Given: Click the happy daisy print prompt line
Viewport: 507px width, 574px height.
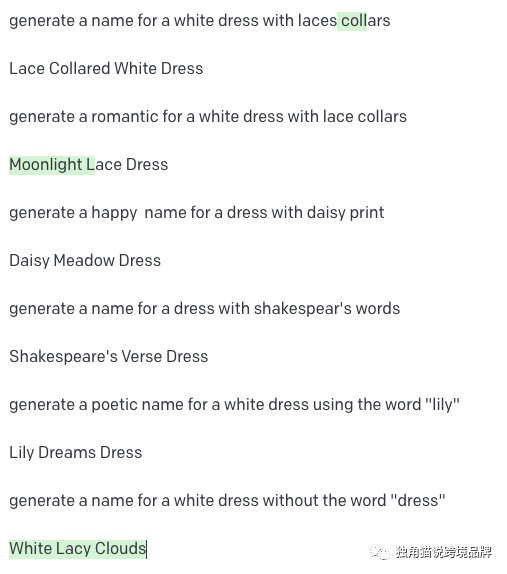Looking at the screenshot, I should (x=197, y=213).
